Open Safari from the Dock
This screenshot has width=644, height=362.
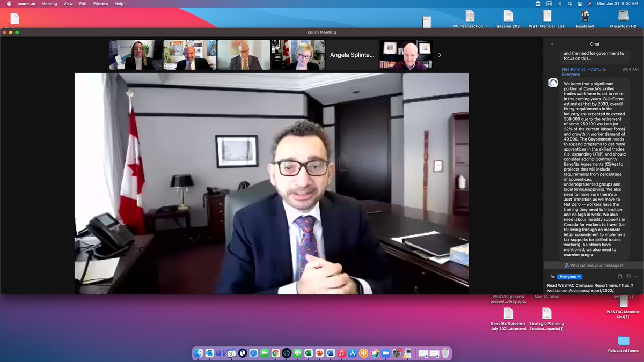253,353
